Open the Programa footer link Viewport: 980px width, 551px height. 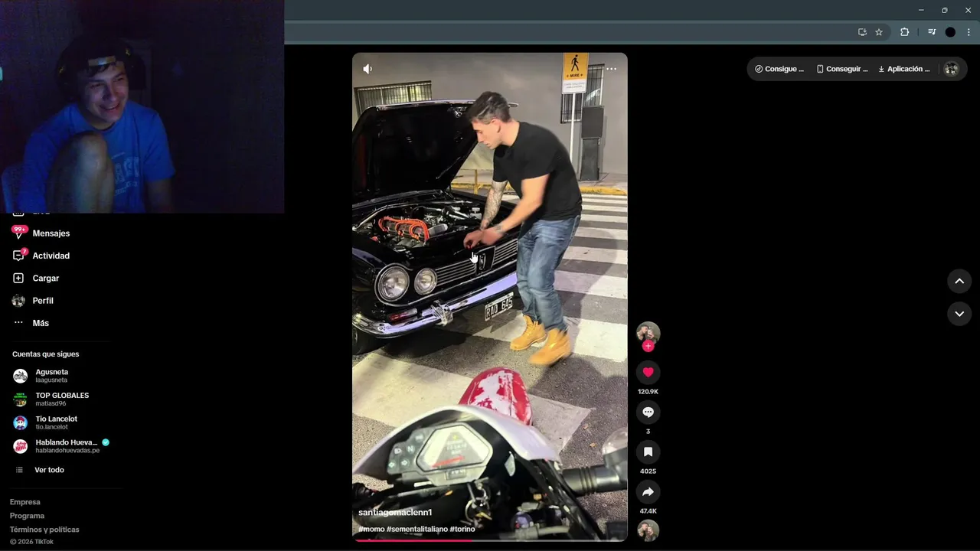(x=27, y=516)
